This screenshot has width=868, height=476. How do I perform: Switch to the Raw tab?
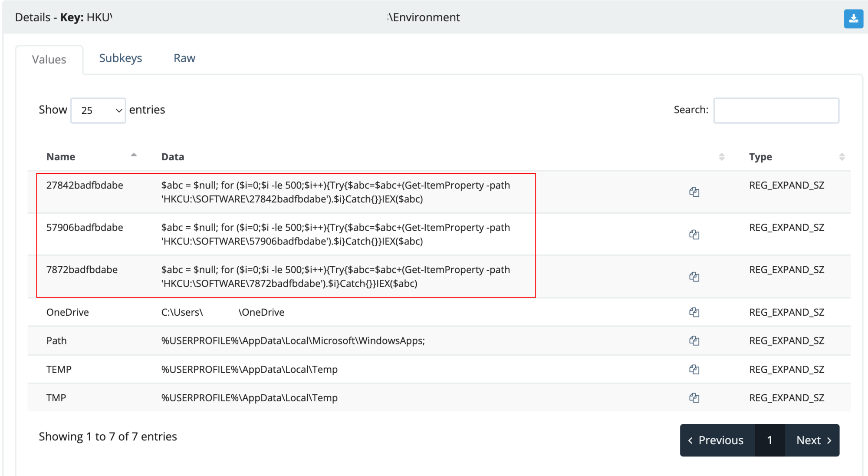(x=184, y=58)
